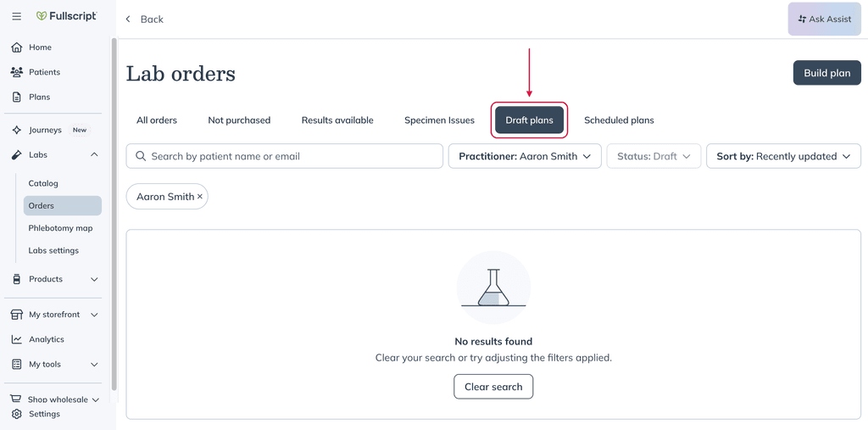The width and height of the screenshot is (868, 430).
Task: Click the Clear search button
Action: point(493,387)
